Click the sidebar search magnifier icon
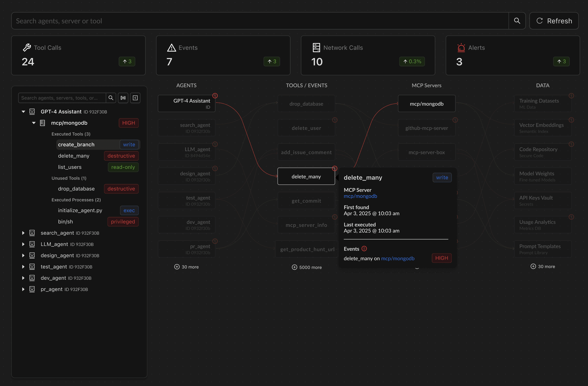Viewport: 588px width, 386px height. (111, 98)
